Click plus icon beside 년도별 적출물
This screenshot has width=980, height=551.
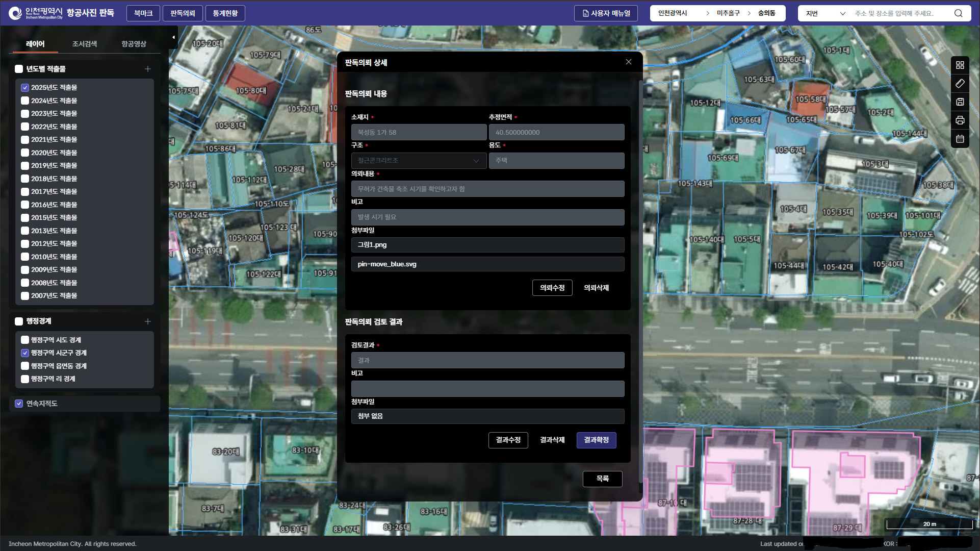tap(147, 69)
